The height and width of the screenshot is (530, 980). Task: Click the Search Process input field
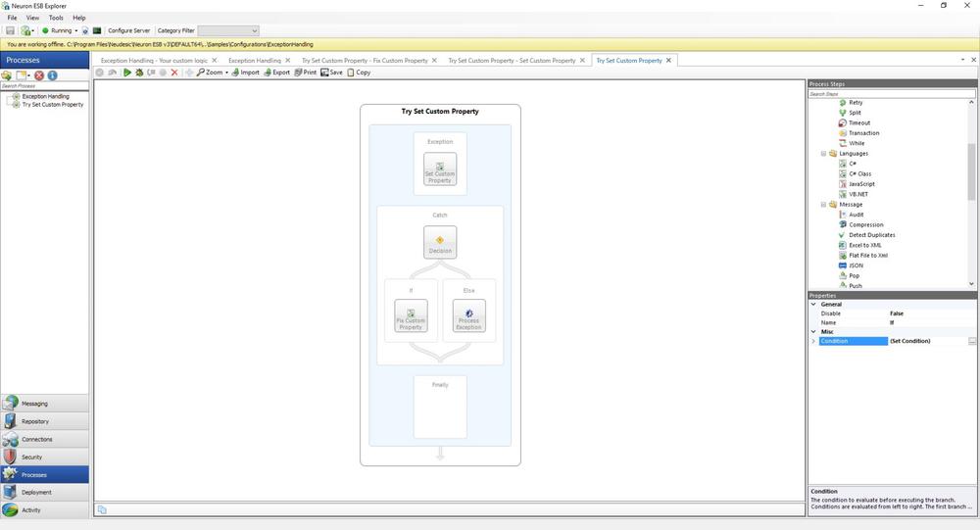click(x=44, y=85)
